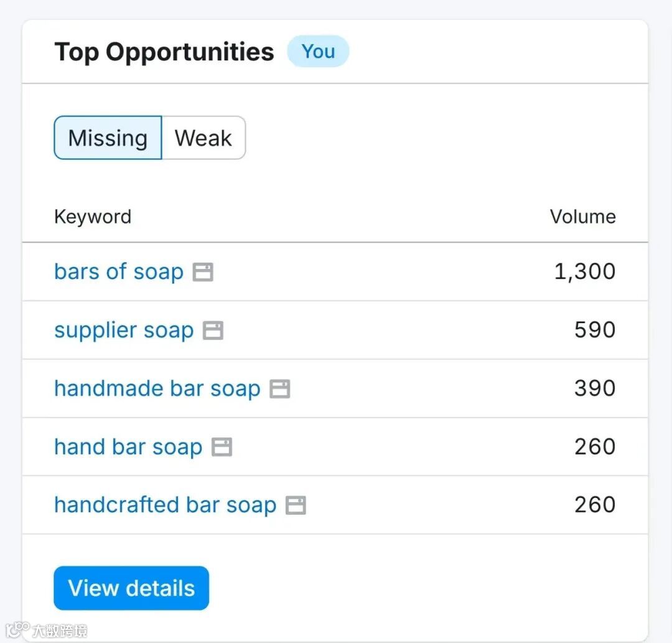Open the bars of soap keyword link
The width and height of the screenshot is (672, 643).
pos(119,272)
